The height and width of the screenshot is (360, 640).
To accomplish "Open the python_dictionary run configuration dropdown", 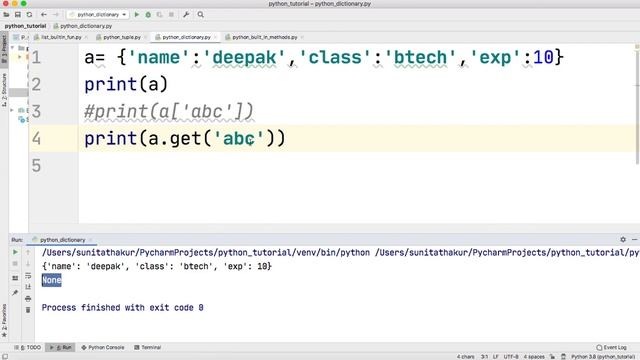I will coord(98,15).
